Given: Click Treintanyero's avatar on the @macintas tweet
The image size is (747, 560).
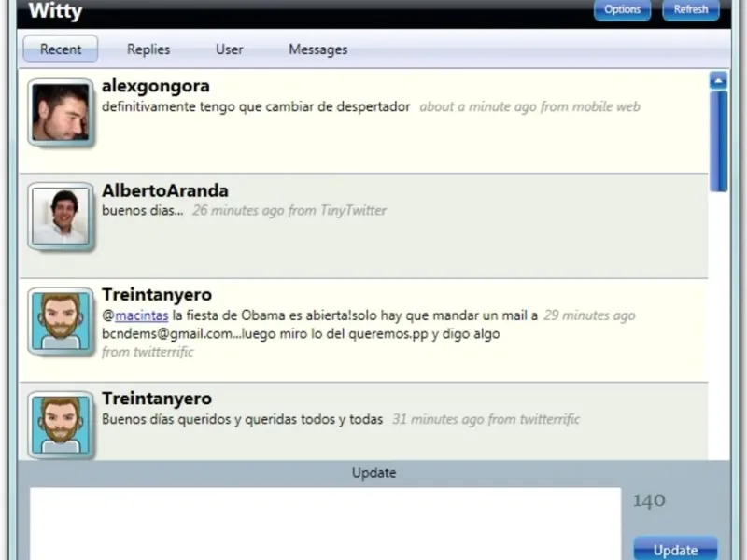Looking at the screenshot, I should click(x=61, y=321).
